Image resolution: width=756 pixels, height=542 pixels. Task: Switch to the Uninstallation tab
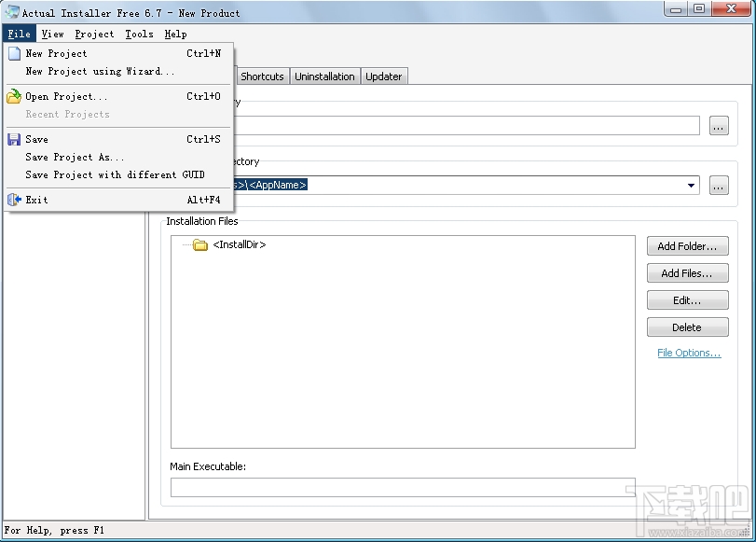(324, 76)
